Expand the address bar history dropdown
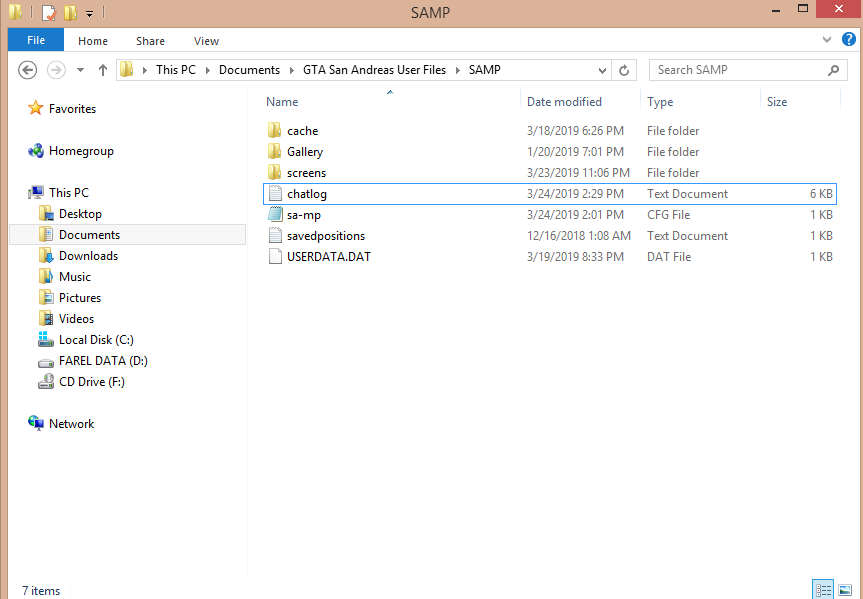Viewport: 863px width, 599px height. (602, 70)
